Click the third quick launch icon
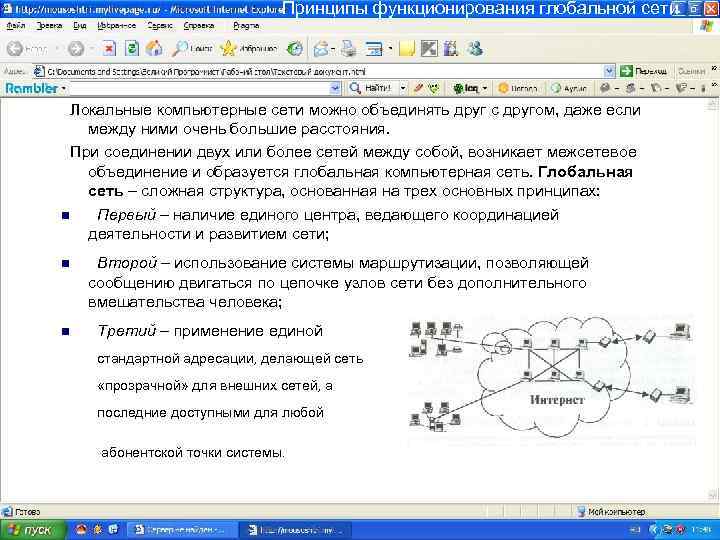This screenshot has width=720, height=540. (x=113, y=529)
